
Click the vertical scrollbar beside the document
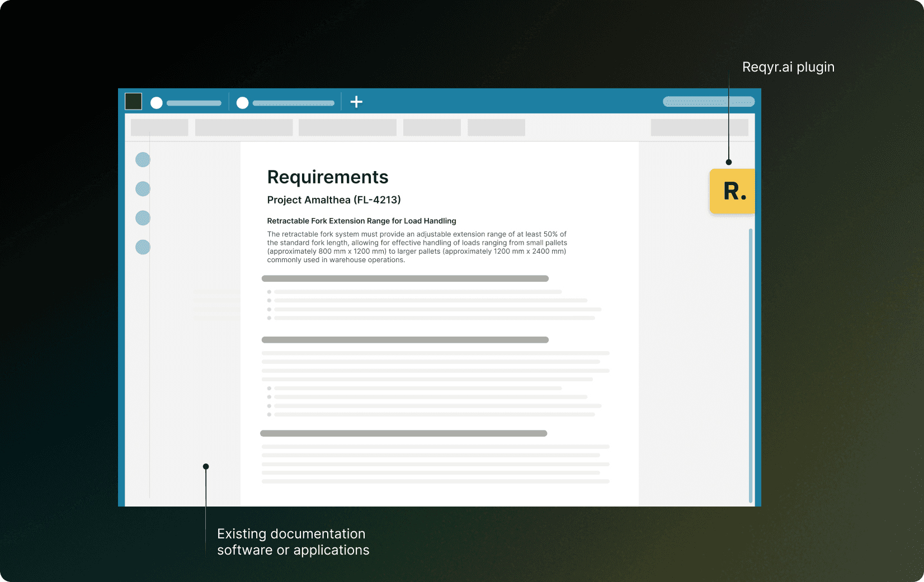coord(751,366)
